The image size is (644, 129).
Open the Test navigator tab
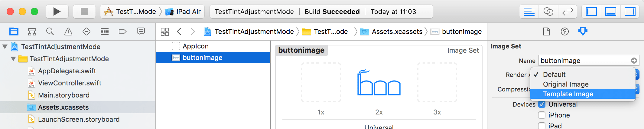point(86,31)
